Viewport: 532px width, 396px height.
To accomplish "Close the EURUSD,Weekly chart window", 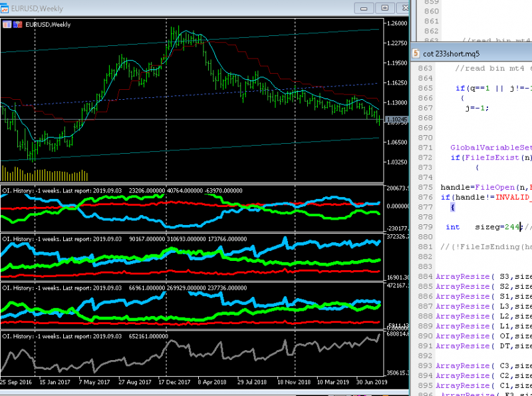I will coord(404,8).
